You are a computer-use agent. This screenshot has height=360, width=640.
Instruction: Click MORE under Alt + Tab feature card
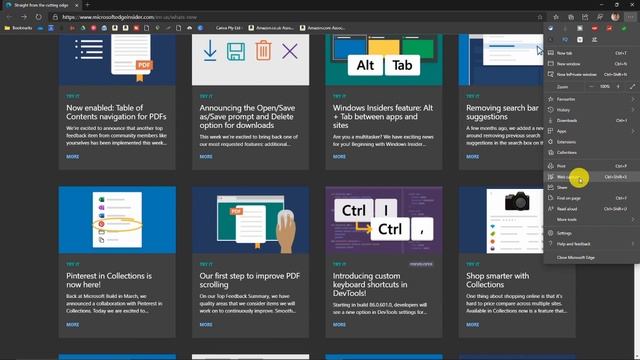(339, 157)
